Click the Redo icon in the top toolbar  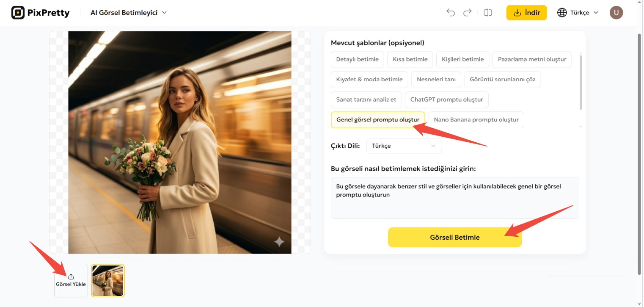pos(467,12)
